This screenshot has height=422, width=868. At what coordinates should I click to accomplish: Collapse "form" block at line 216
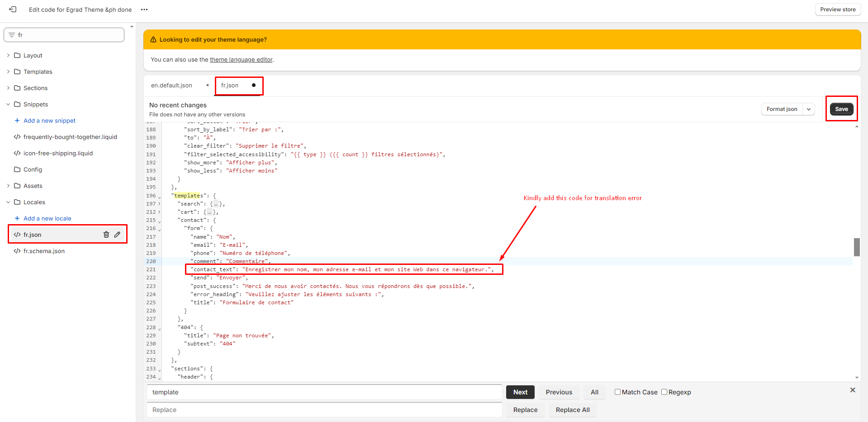pyautogui.click(x=159, y=229)
